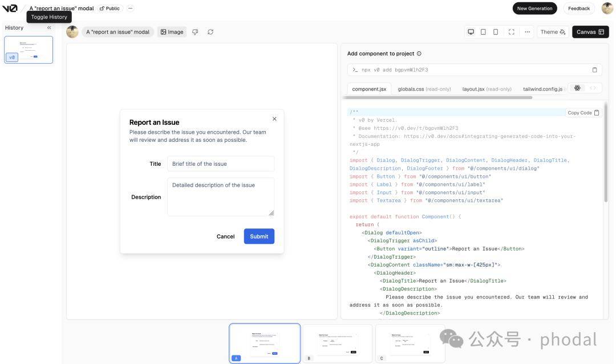The width and height of the screenshot is (616, 364).
Task: Copy the npx v0 add command
Action: pos(594,70)
